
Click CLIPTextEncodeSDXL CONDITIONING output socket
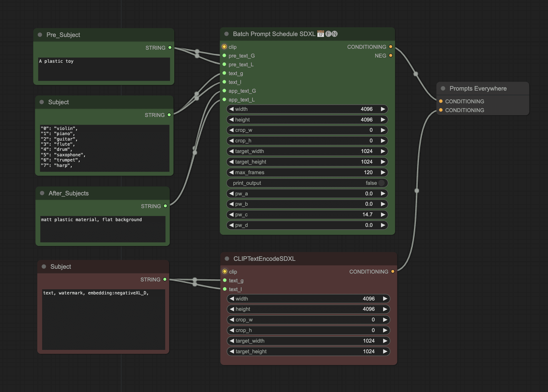tap(393, 271)
